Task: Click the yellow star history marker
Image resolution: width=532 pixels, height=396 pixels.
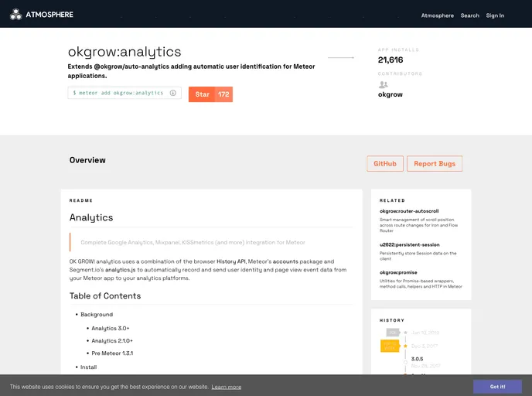Action: (x=405, y=346)
